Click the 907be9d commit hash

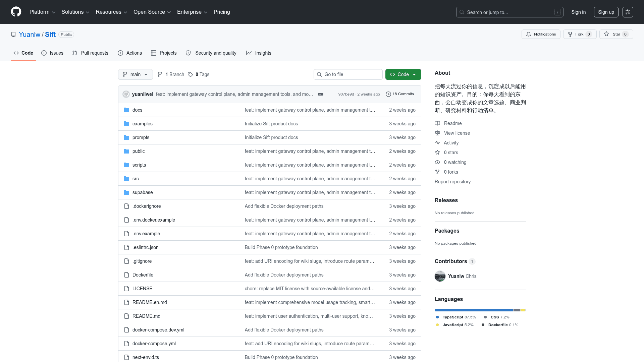[x=346, y=94]
